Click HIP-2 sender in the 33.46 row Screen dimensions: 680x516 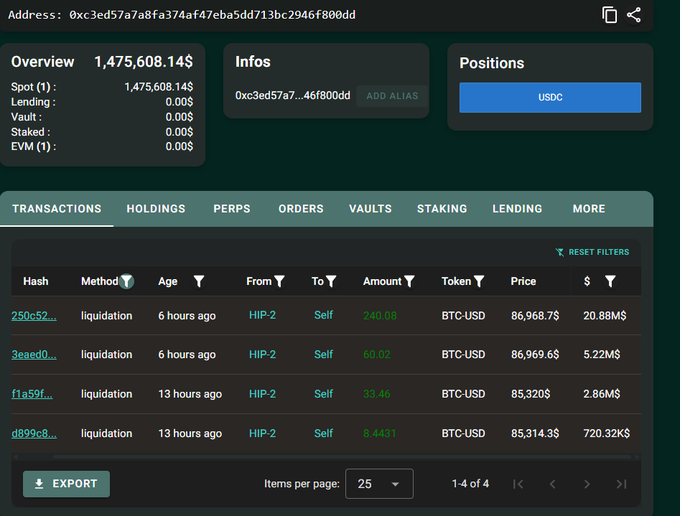(262, 394)
